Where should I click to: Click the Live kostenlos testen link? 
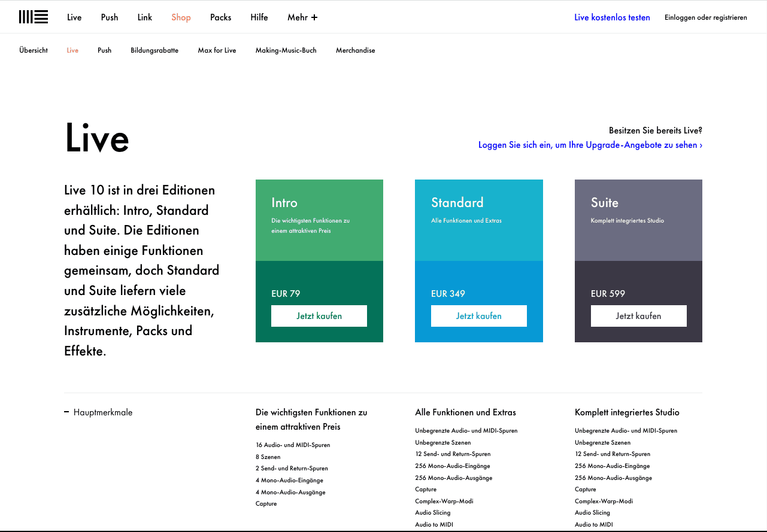(x=612, y=17)
